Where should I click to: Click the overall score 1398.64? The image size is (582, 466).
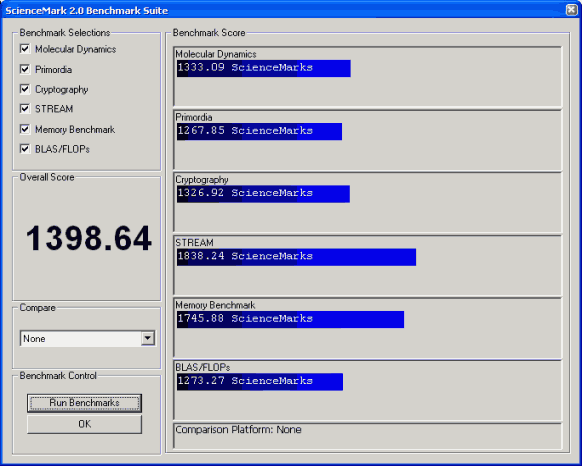[89, 238]
